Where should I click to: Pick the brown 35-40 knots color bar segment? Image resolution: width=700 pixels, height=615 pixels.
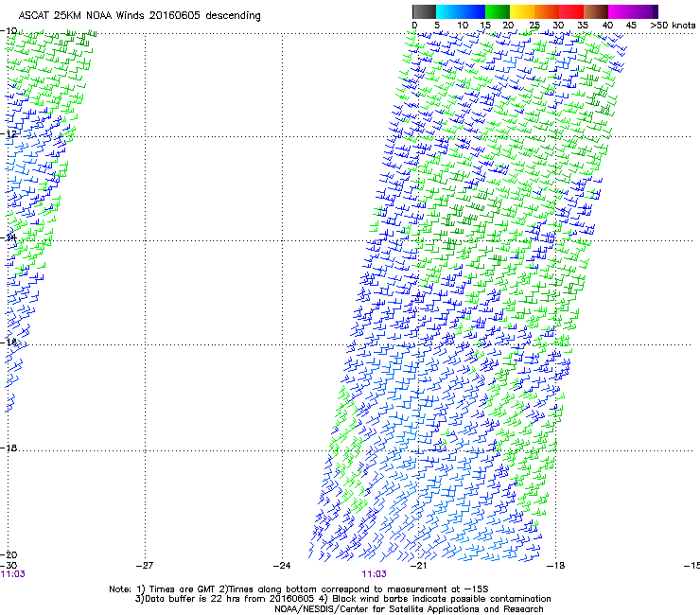(596, 11)
